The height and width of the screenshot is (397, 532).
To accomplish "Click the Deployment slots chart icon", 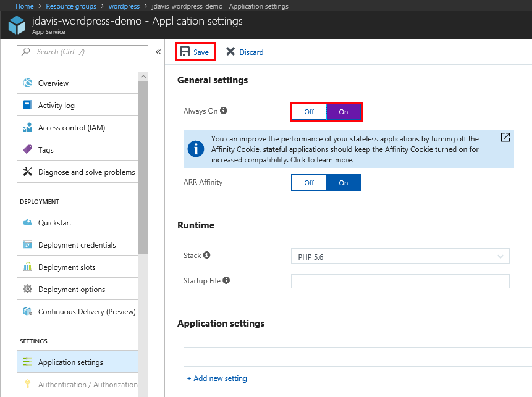I will coord(27,267).
